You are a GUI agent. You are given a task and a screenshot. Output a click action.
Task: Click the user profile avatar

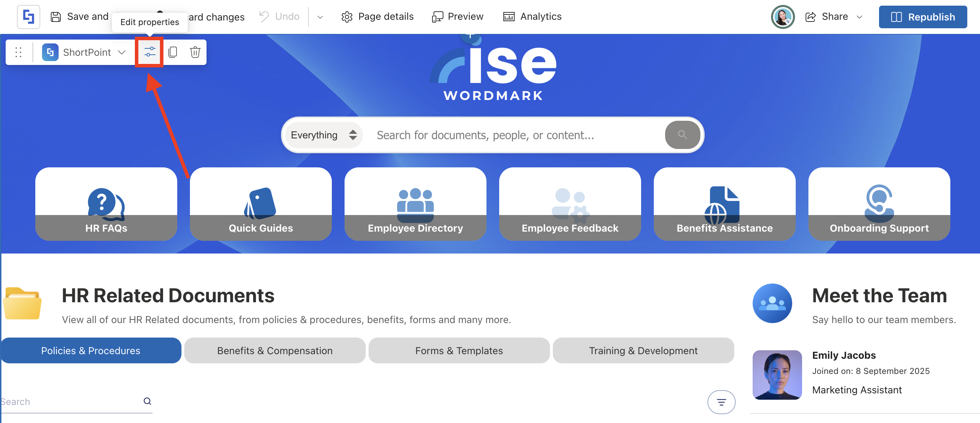pyautogui.click(x=783, y=17)
